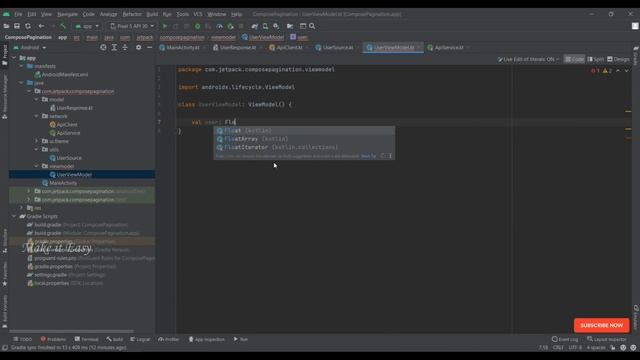Select FloatArray completion suggestion
Image resolution: width=640 pixels, height=360 pixels.
(x=304, y=139)
